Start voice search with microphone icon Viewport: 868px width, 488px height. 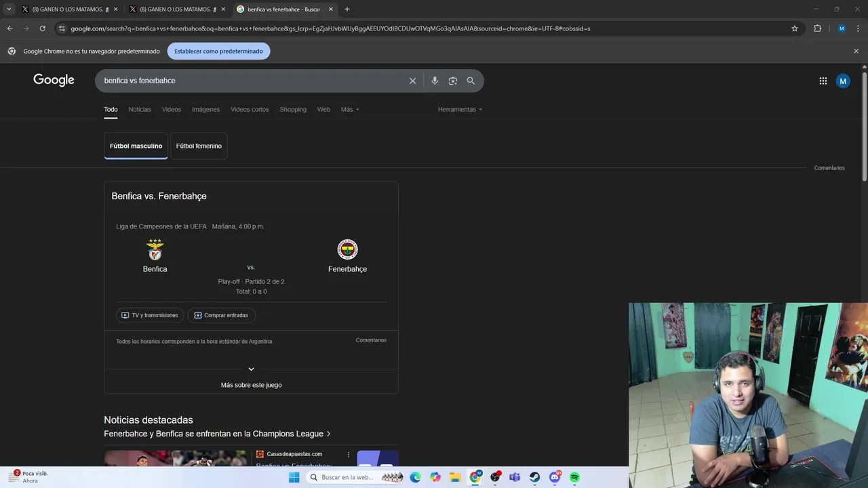coord(435,81)
